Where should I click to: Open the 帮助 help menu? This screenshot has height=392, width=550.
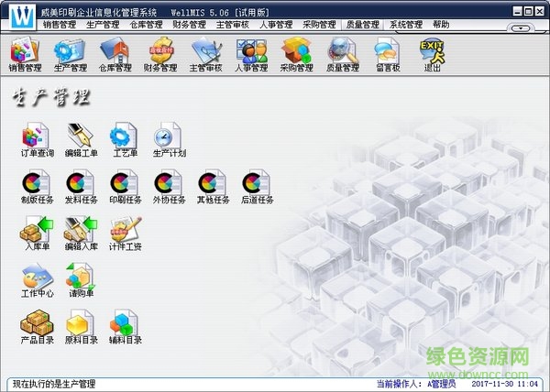441,25
